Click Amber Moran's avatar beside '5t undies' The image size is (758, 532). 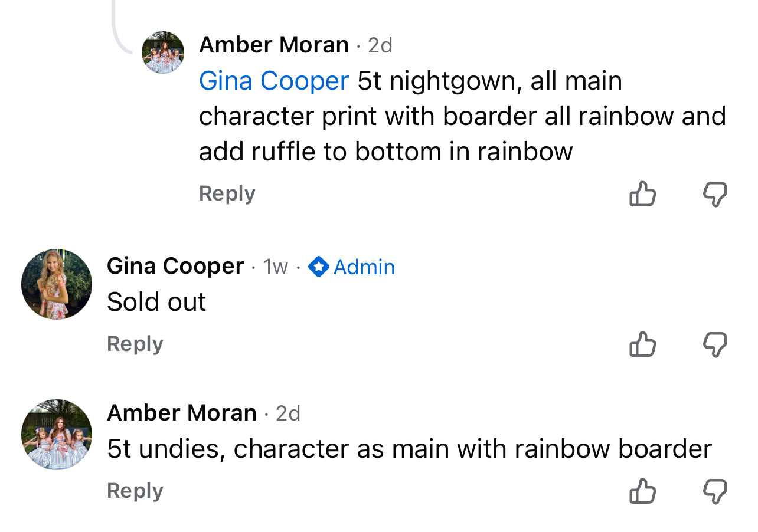point(57,435)
